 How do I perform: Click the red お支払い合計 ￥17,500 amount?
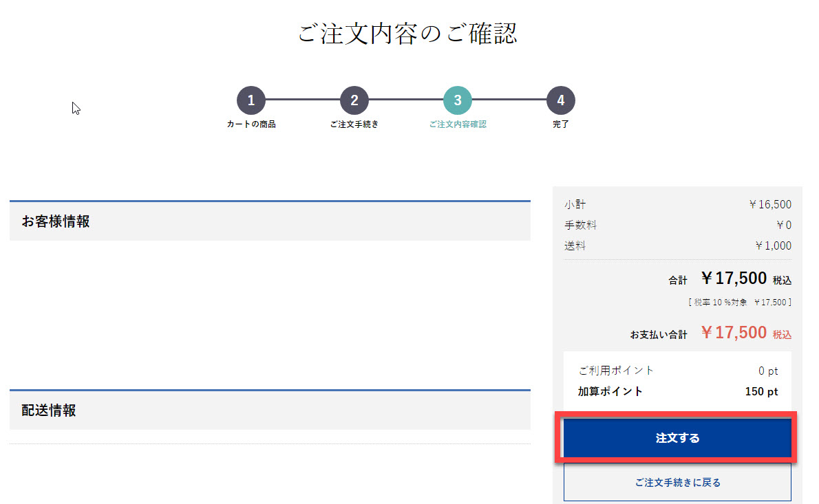click(734, 332)
